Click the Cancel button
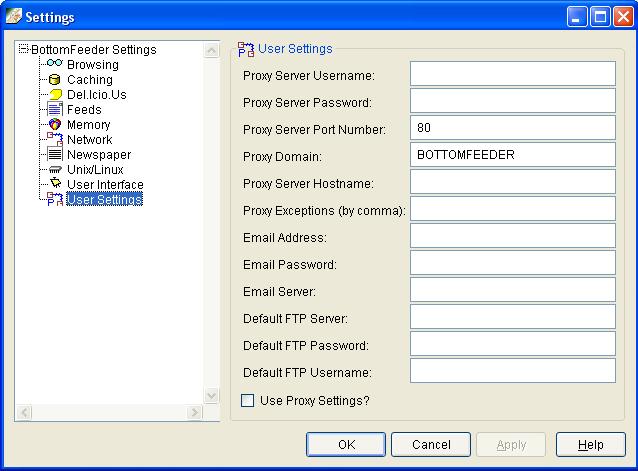 [431, 445]
